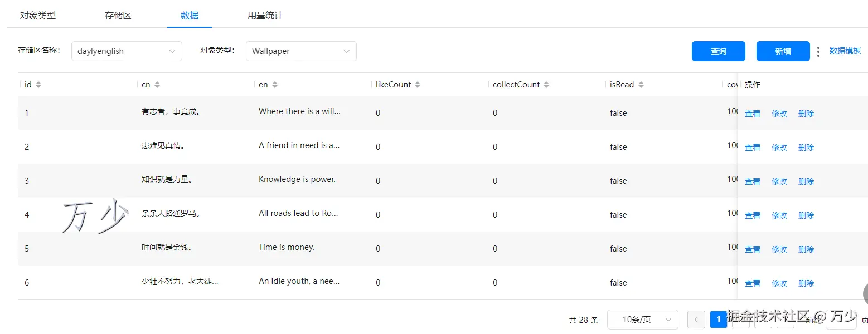Expand the 对象类型 Wallpaper dropdown
Viewport: 868px width, 334px height.
(301, 51)
